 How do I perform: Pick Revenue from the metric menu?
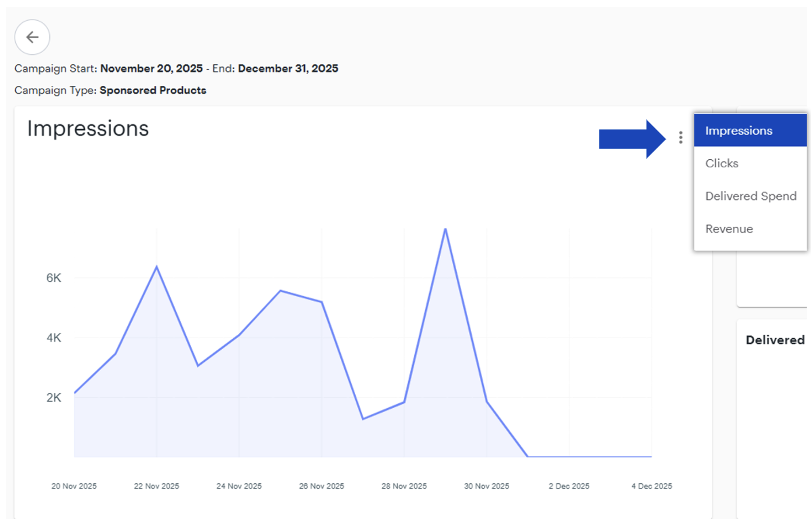729,229
